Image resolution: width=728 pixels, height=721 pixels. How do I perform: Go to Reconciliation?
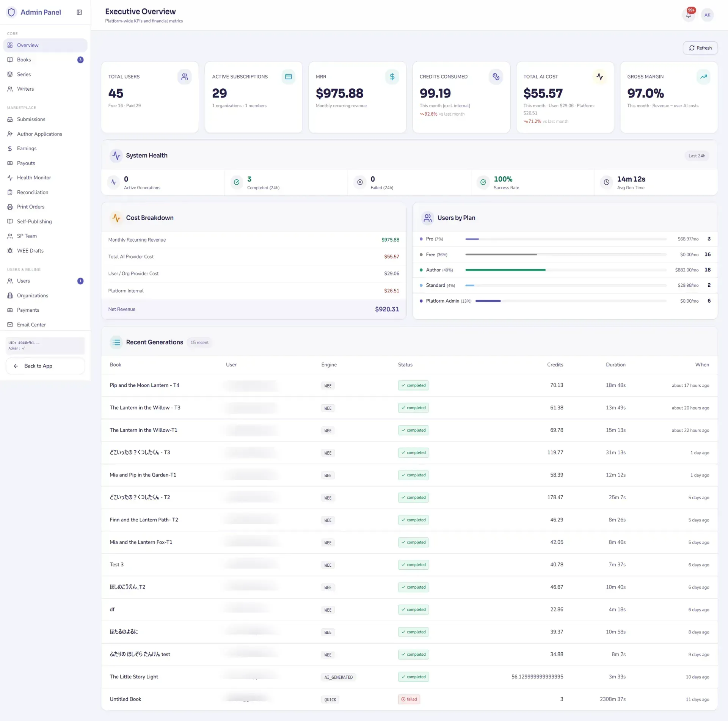[45, 192]
